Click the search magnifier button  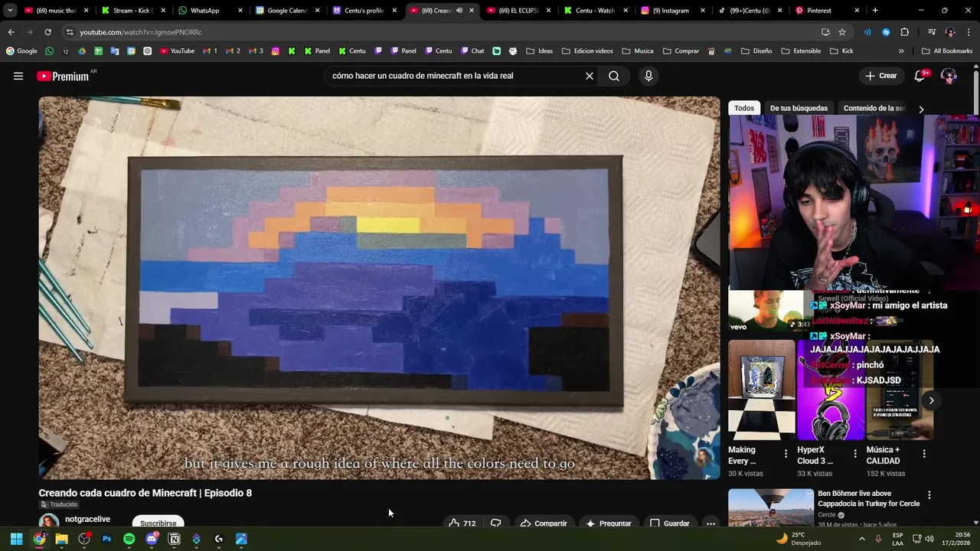[614, 76]
